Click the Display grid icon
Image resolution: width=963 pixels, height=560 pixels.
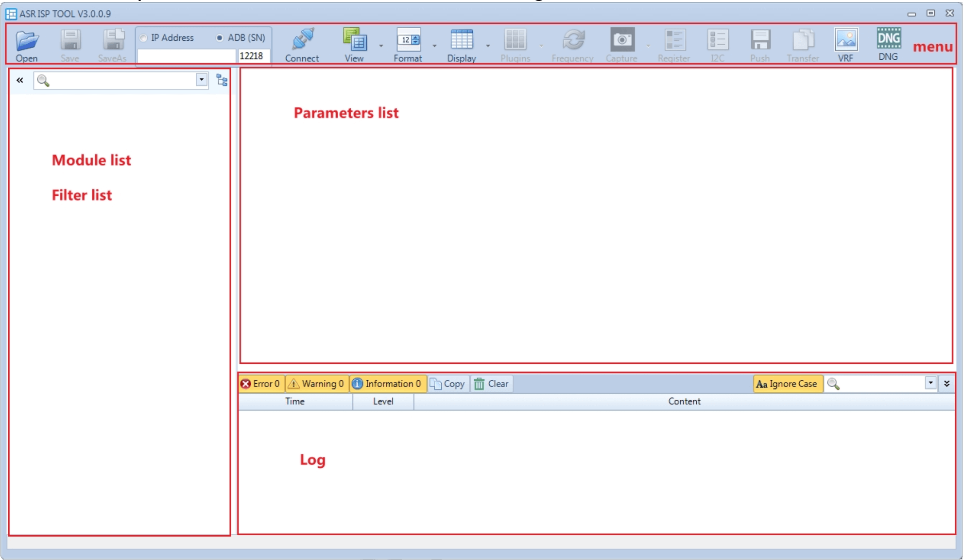(462, 40)
